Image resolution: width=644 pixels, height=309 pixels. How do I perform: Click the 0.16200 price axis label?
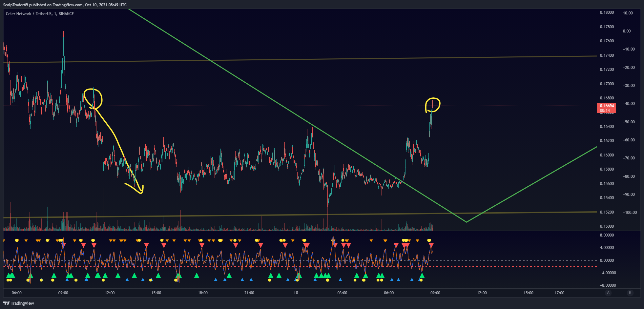tap(607, 141)
